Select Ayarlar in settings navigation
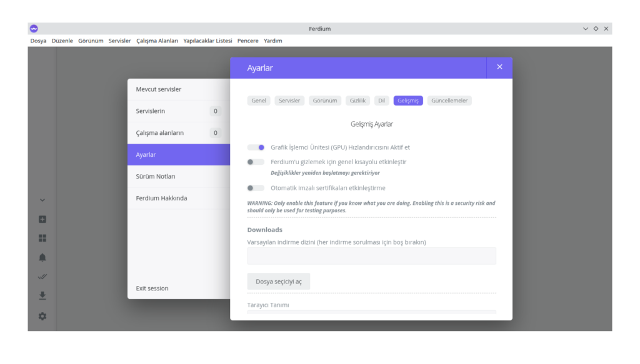 [179, 155]
